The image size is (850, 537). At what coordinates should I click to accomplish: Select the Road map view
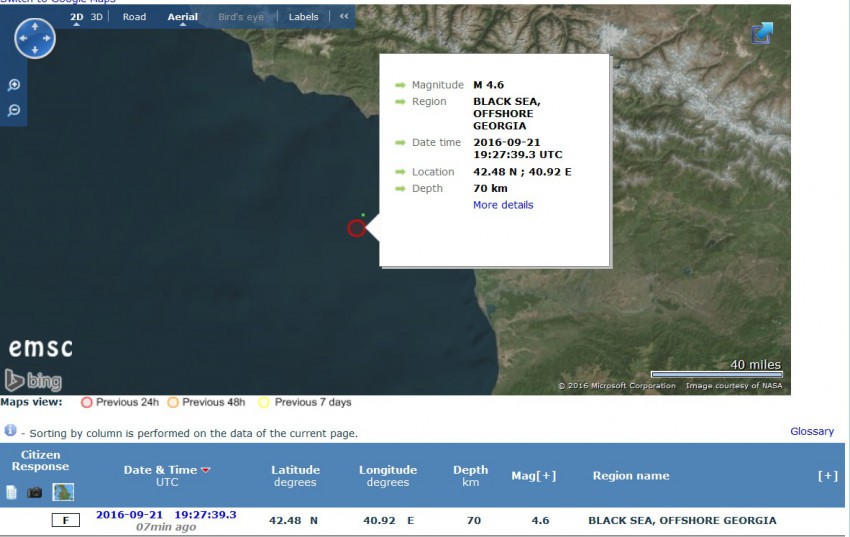pyautogui.click(x=134, y=17)
